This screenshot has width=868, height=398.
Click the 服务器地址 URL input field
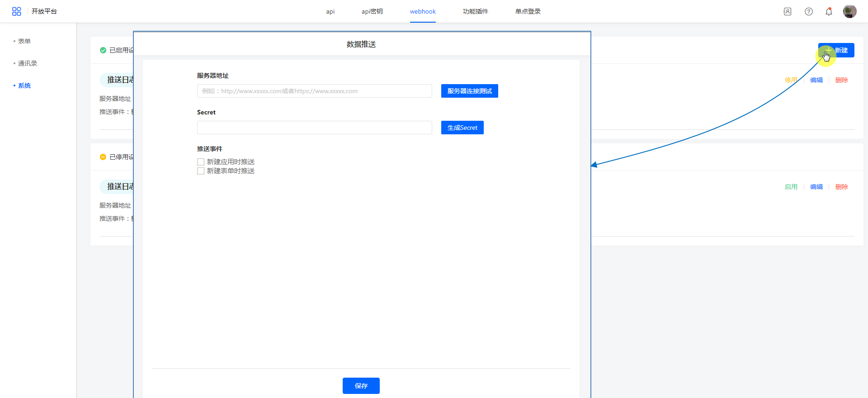tap(314, 91)
